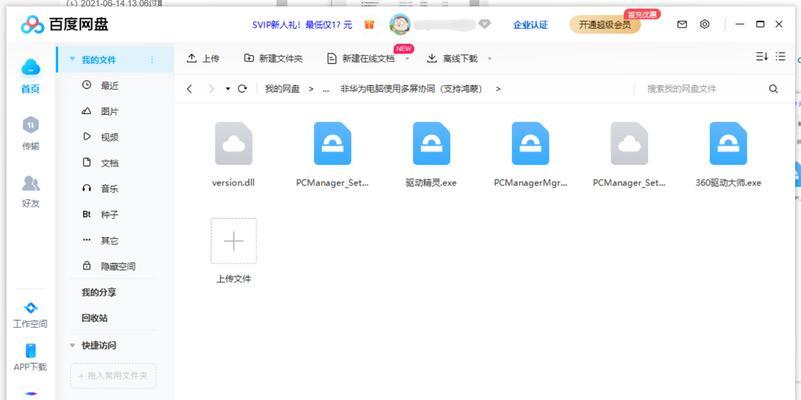Click the 百度网盘 logo
The height and width of the screenshot is (400, 801).
coord(65,24)
